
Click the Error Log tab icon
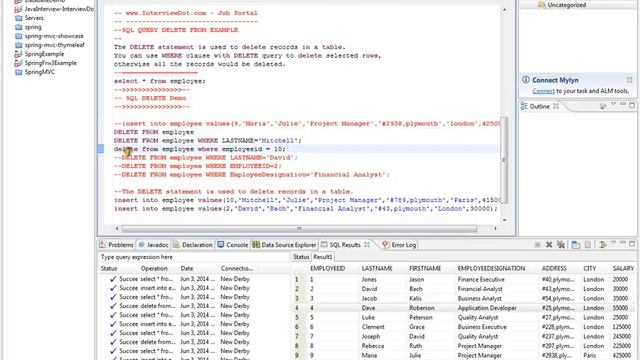(386, 244)
